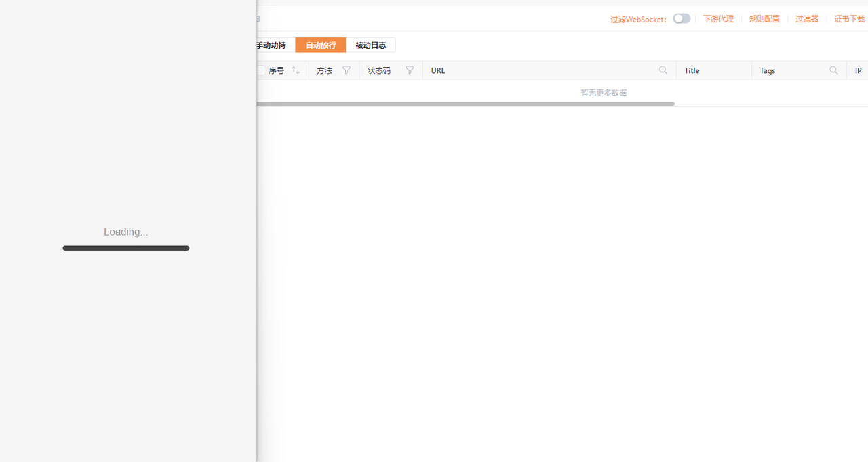Click the 证书下载 link
Screen dimensions: 868x462
pos(850,19)
